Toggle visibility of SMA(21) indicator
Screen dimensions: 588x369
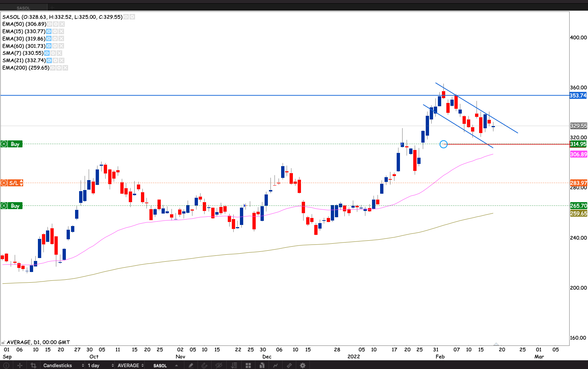pyautogui.click(x=49, y=60)
